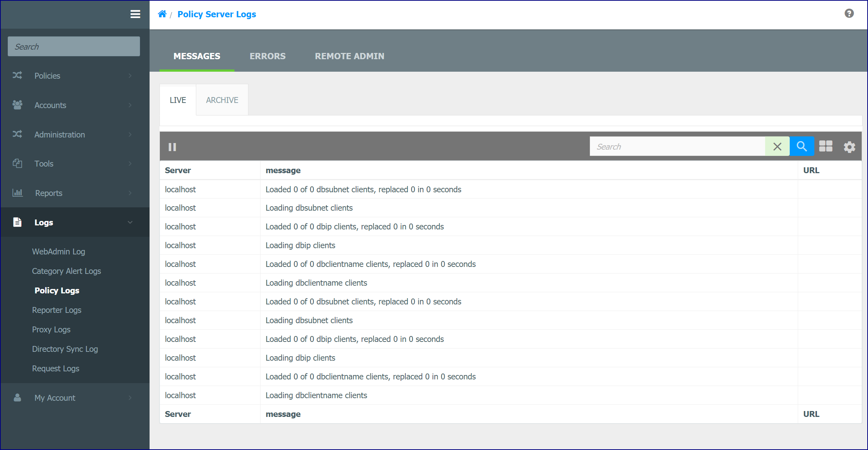The width and height of the screenshot is (868, 450).
Task: Open Policy Logs link
Action: tap(57, 290)
